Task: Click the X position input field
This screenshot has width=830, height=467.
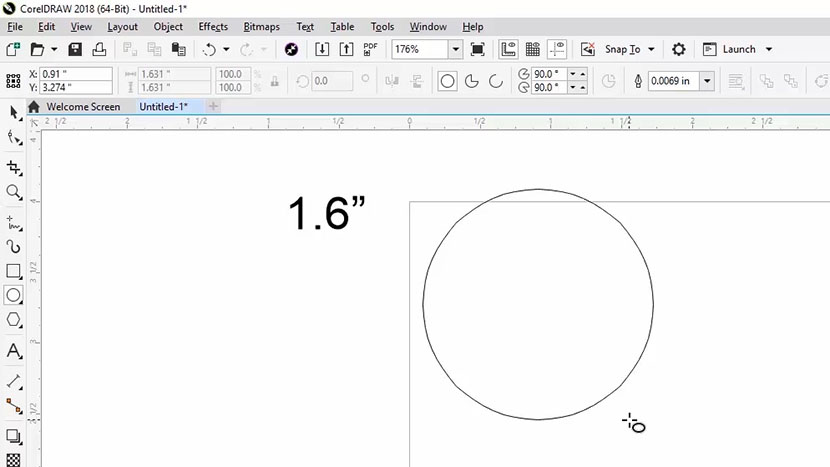Action: 75,74
